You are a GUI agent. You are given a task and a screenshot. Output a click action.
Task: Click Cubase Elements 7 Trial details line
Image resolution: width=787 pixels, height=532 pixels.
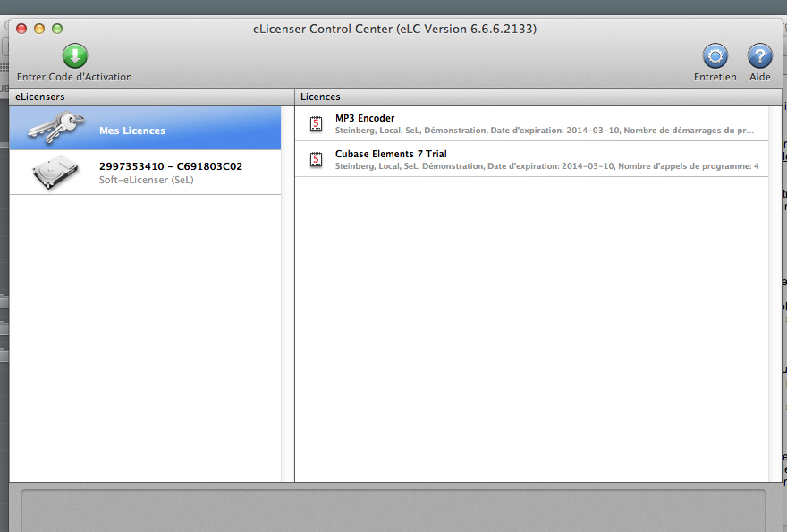click(546, 166)
